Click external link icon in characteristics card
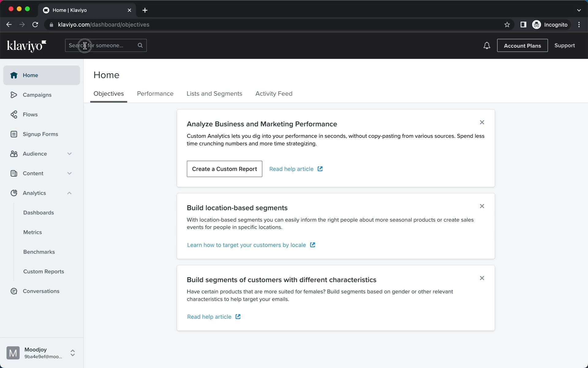Image resolution: width=588 pixels, height=368 pixels. coord(238,316)
